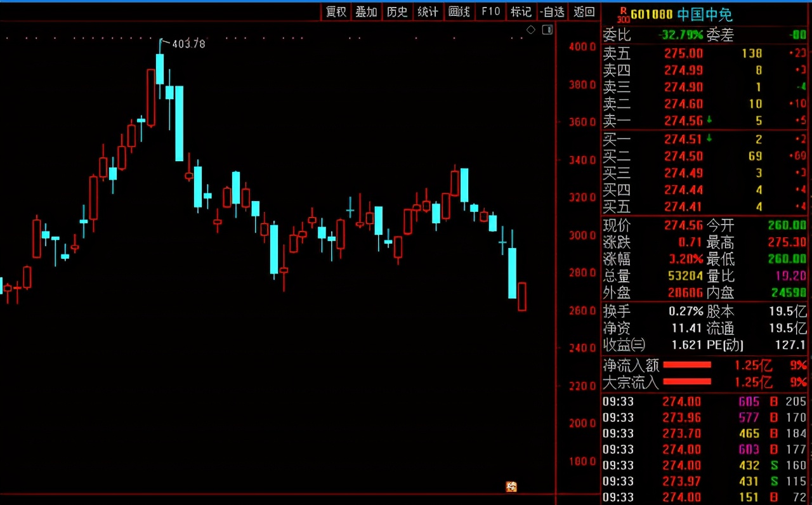812x505 pixels.
Task: Click the 复权 toolbar button
Action: pyautogui.click(x=336, y=12)
